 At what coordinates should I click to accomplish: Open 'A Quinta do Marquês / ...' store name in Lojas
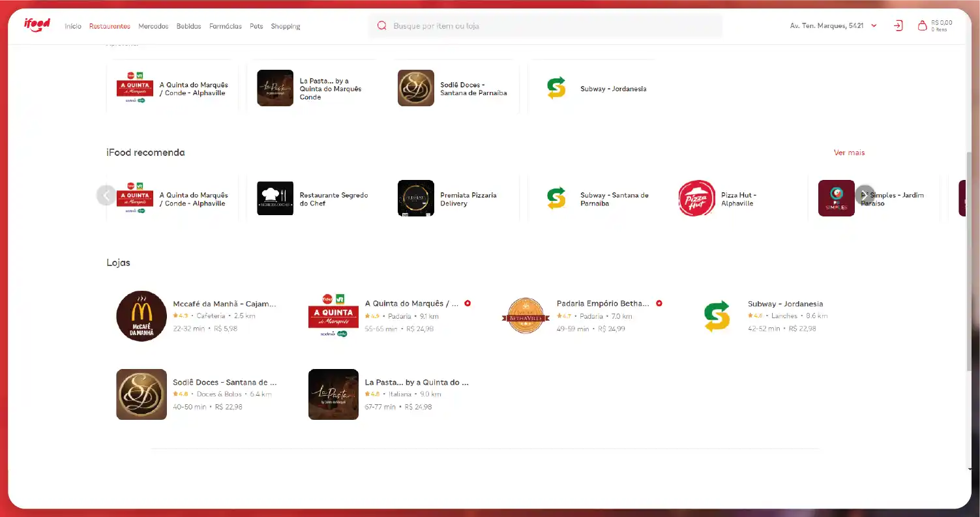point(412,304)
